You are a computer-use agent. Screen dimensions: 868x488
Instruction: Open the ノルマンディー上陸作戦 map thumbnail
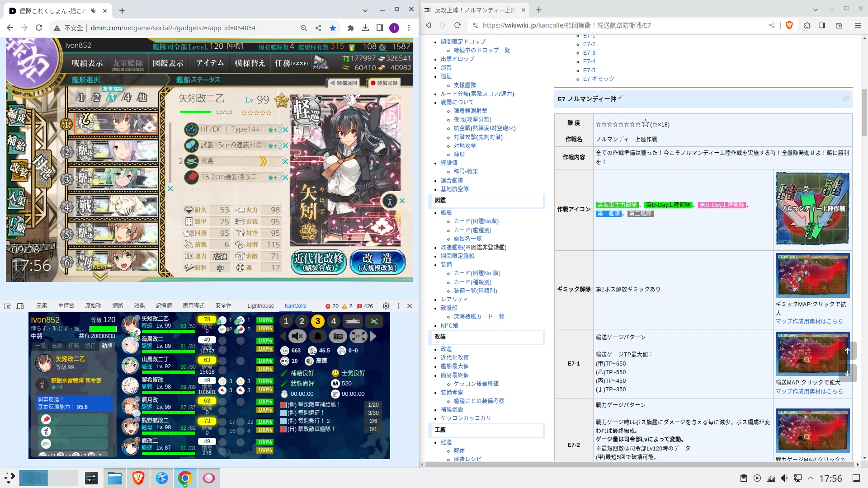coord(813,208)
